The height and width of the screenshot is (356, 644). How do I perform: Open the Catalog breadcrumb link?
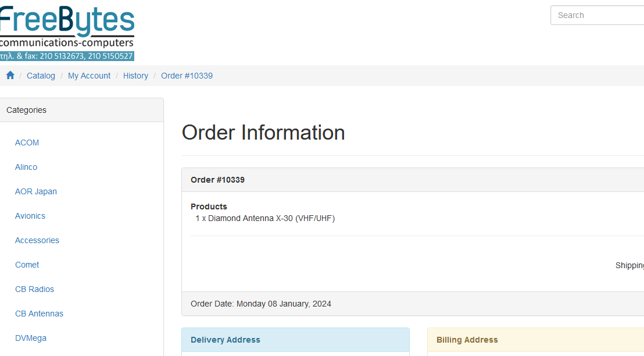pyautogui.click(x=41, y=76)
